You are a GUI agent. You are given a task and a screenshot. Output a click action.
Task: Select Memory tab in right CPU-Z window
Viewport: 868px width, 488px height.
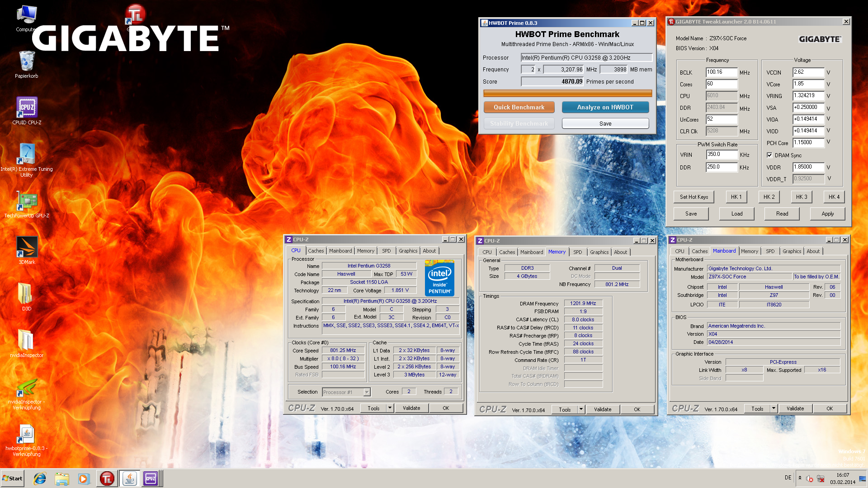click(750, 251)
